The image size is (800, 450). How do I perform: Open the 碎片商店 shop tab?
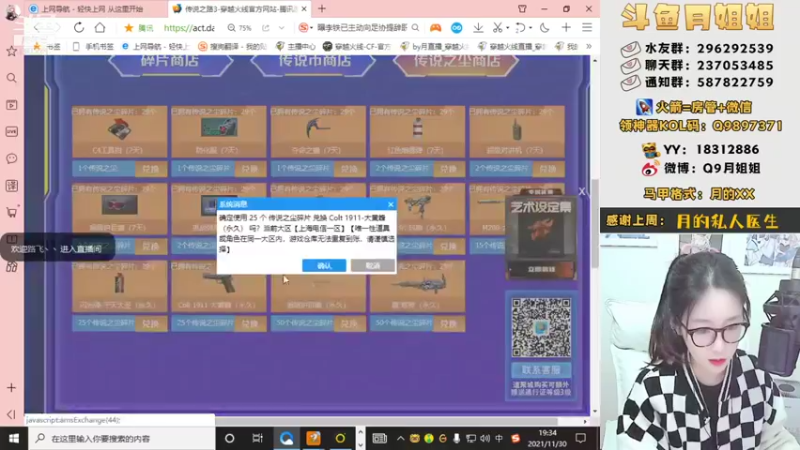coord(170,61)
